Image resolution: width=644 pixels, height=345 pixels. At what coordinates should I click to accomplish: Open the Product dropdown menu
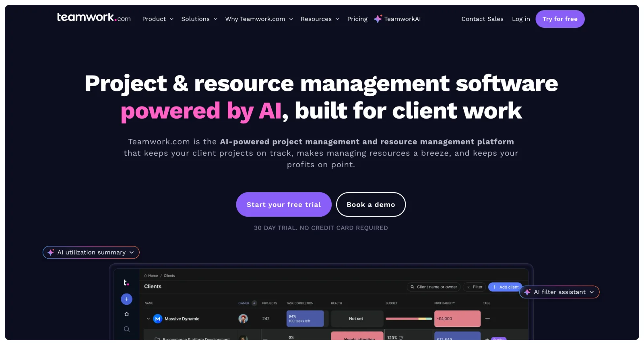158,19
